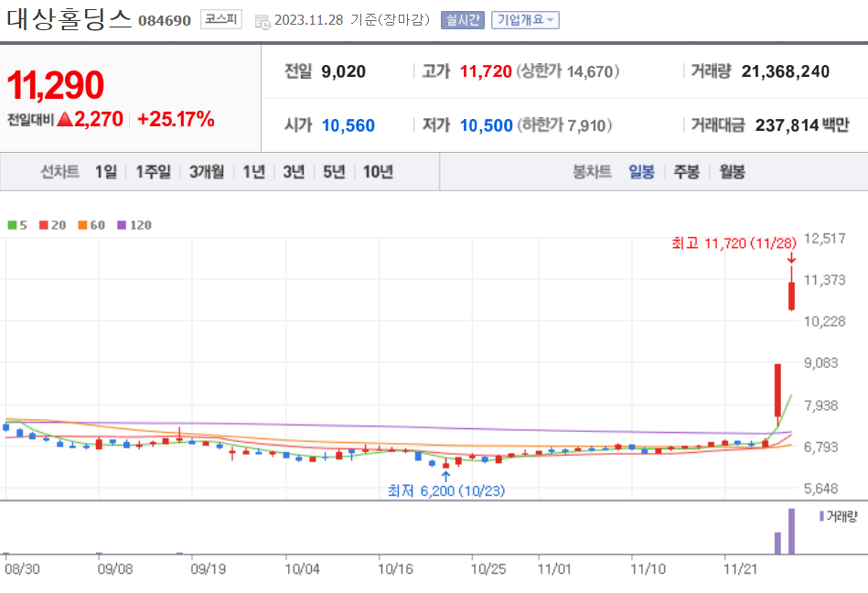The height and width of the screenshot is (593, 868).
Task: Click the 시가 value 10,560
Action: (348, 125)
